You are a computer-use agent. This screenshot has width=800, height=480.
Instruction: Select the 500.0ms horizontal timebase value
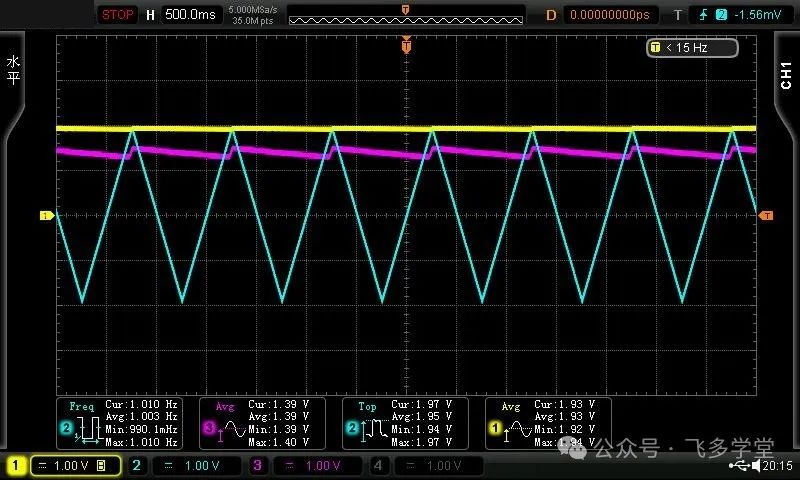pyautogui.click(x=190, y=14)
